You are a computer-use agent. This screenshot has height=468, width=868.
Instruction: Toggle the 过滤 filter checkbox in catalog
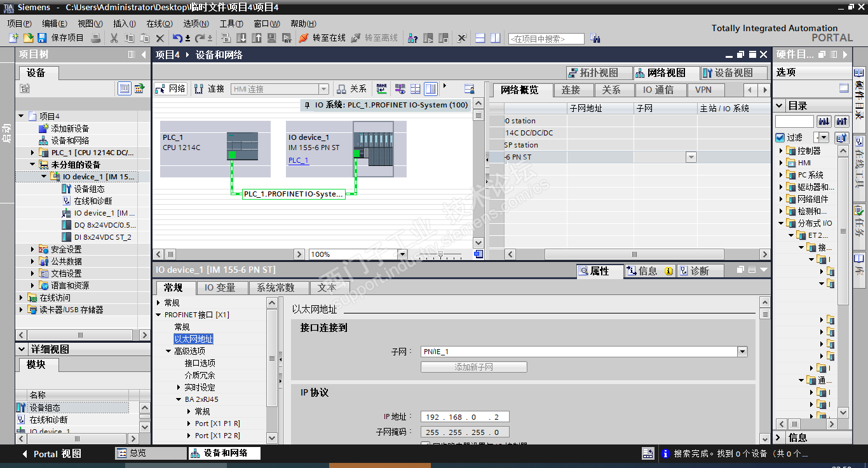[x=780, y=137]
